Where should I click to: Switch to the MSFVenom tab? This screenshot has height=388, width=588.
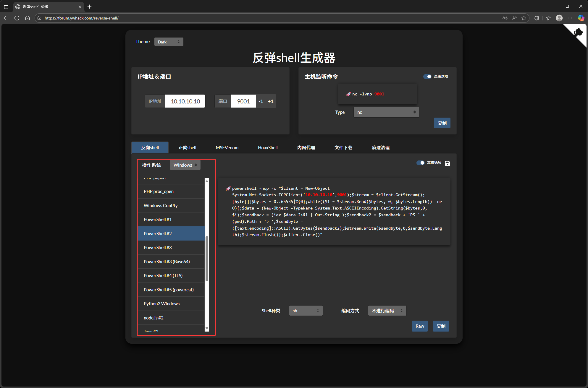227,147
